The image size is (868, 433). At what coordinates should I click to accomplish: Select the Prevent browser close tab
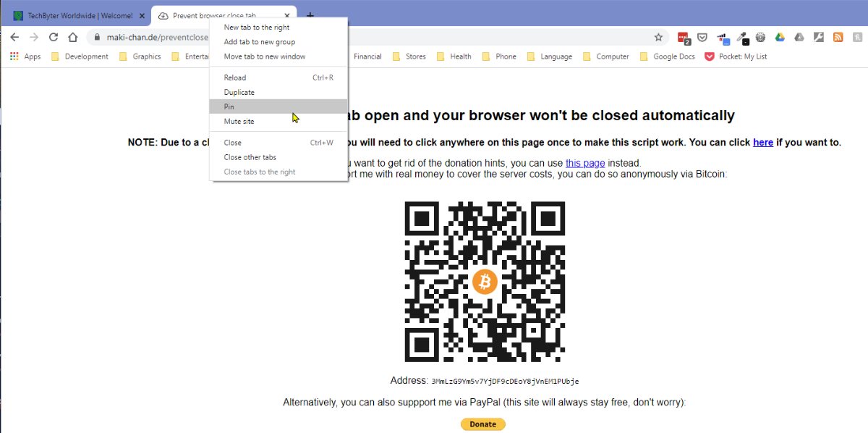click(x=222, y=15)
